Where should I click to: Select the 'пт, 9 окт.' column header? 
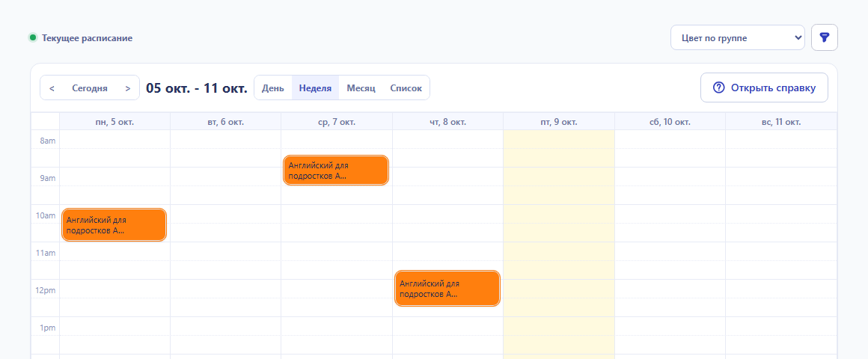558,122
